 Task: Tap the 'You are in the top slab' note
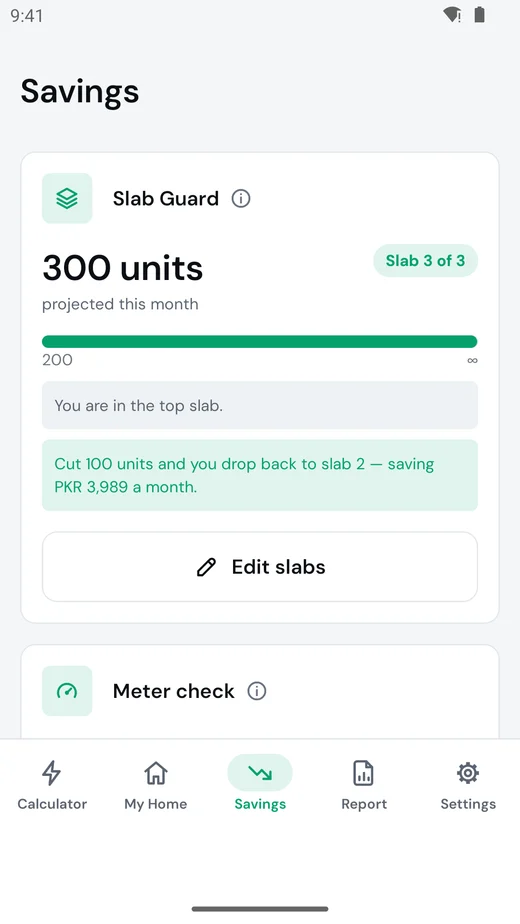coord(260,405)
